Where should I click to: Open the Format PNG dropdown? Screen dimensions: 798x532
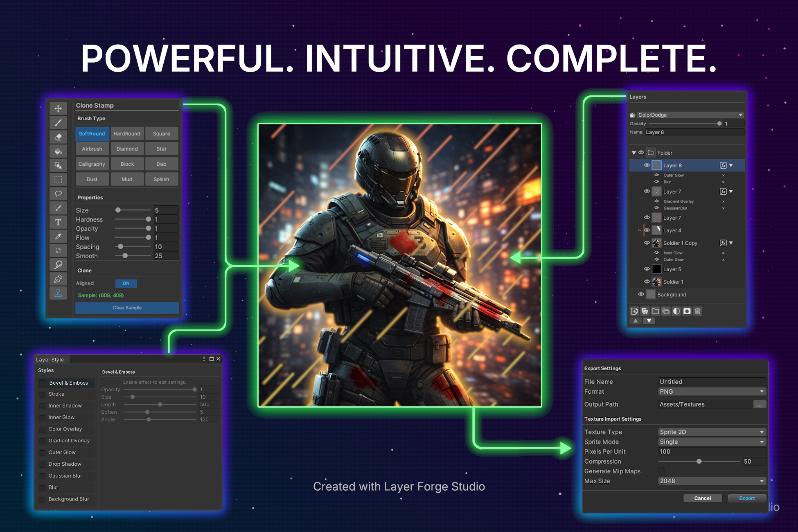pyautogui.click(x=712, y=392)
